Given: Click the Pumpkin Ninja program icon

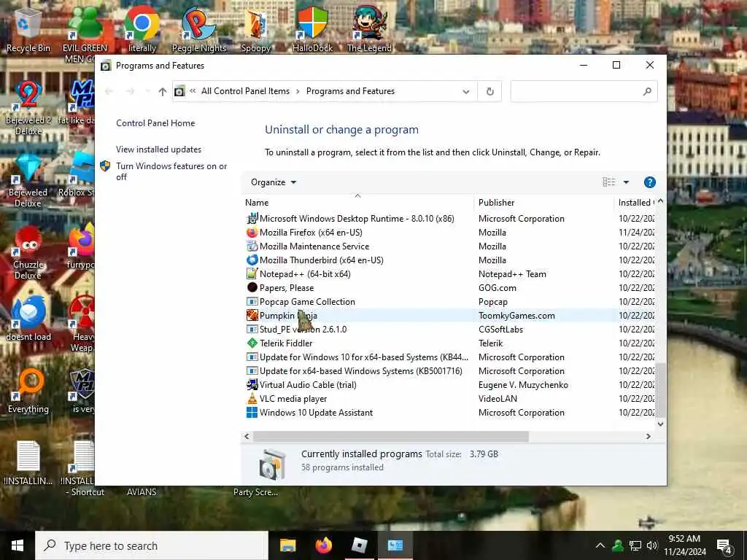Looking at the screenshot, I should (x=252, y=315).
